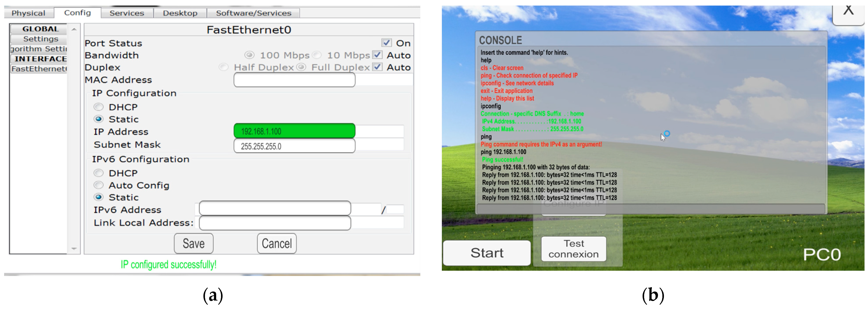Select Static under IPv6 Configuration

point(98,197)
